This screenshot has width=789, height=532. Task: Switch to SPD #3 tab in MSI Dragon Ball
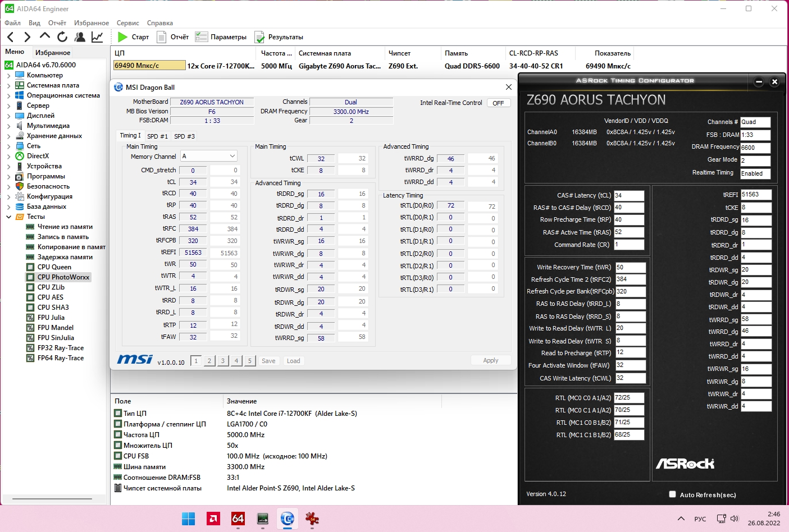tap(184, 136)
